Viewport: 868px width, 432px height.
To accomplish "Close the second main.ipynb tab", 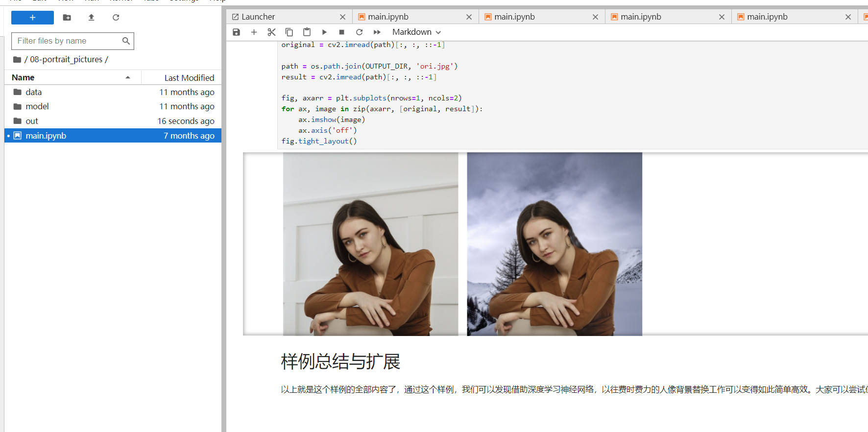I will (x=595, y=17).
